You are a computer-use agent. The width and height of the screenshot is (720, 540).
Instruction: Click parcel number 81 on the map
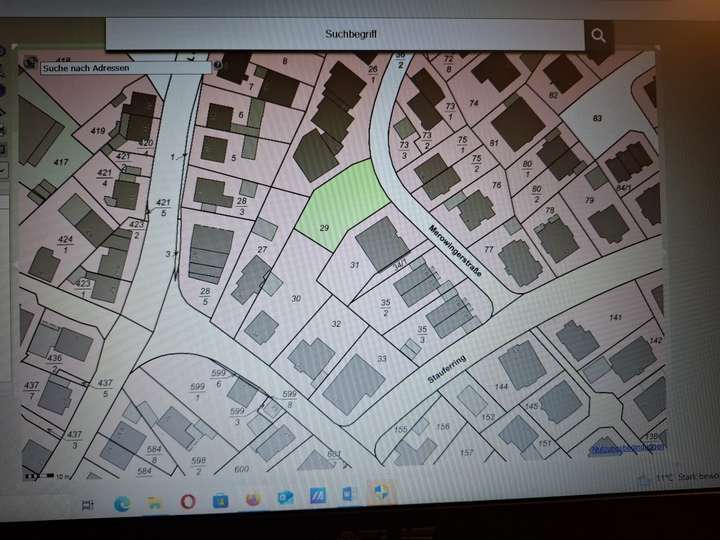point(494,143)
